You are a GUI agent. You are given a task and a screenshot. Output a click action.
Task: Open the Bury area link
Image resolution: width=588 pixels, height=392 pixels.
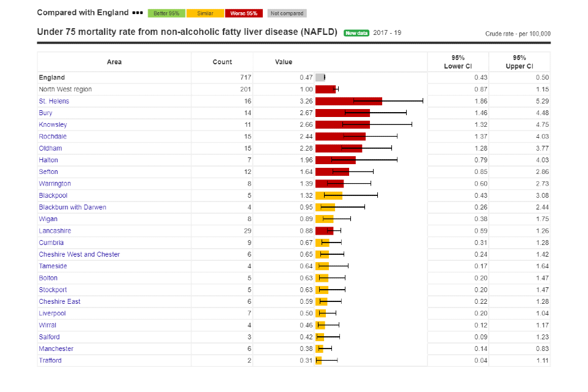45,113
